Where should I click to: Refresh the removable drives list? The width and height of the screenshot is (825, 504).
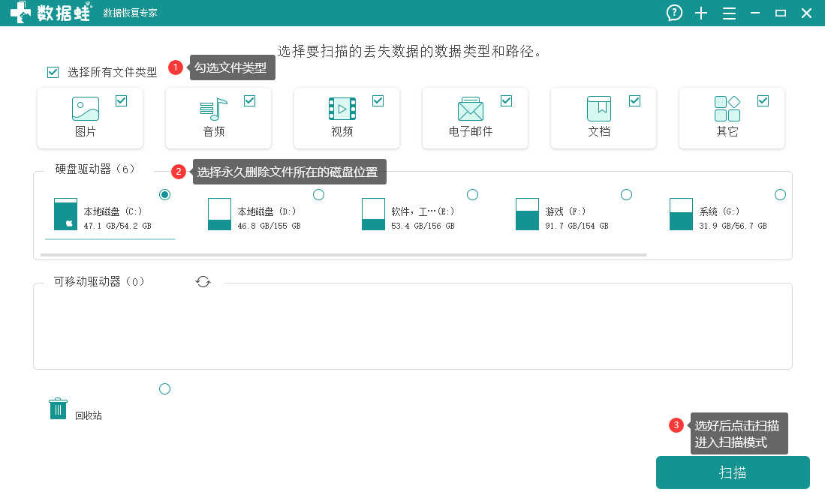tap(203, 282)
